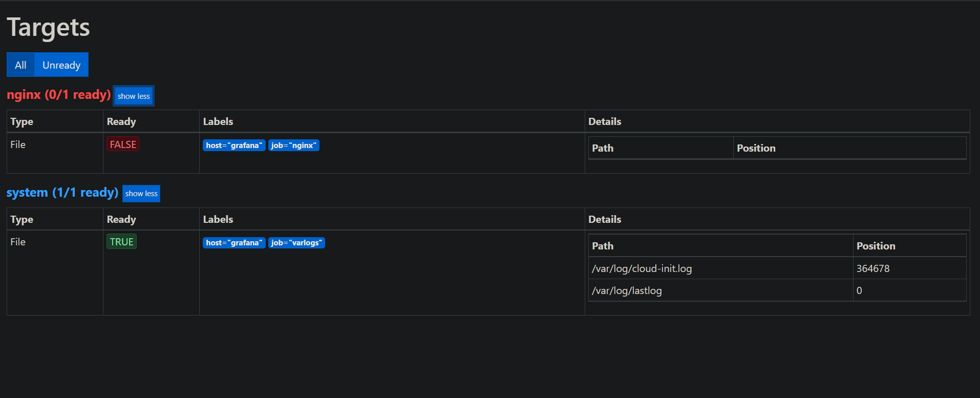
Task: Switch to the Unready filter
Action: tap(61, 65)
